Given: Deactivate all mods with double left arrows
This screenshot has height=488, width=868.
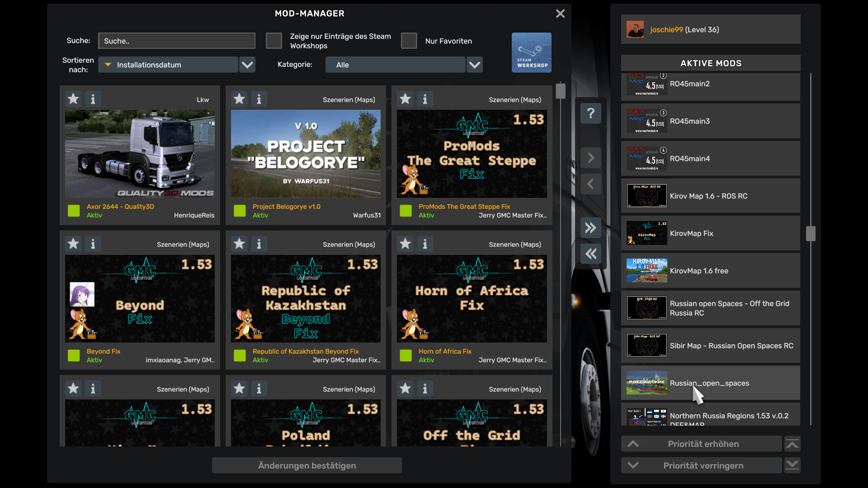Looking at the screenshot, I should pyautogui.click(x=591, y=253).
